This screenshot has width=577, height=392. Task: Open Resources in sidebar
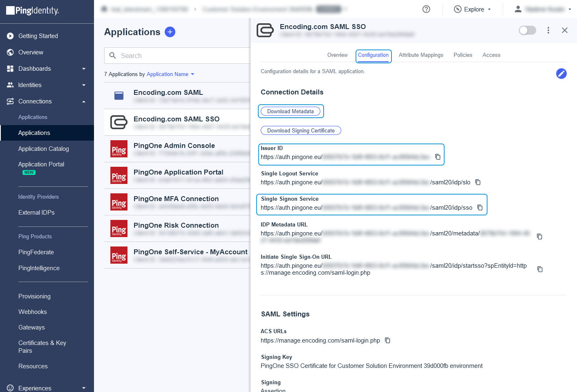pos(33,366)
